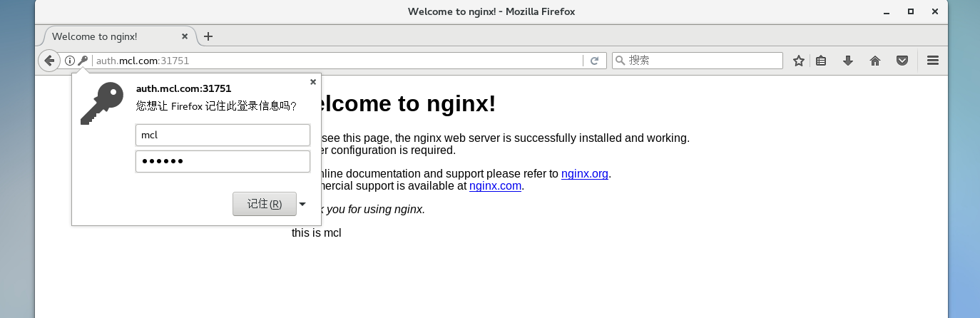Close the Welcome to nginx! tab
The width and height of the screenshot is (980, 318).
185,36
